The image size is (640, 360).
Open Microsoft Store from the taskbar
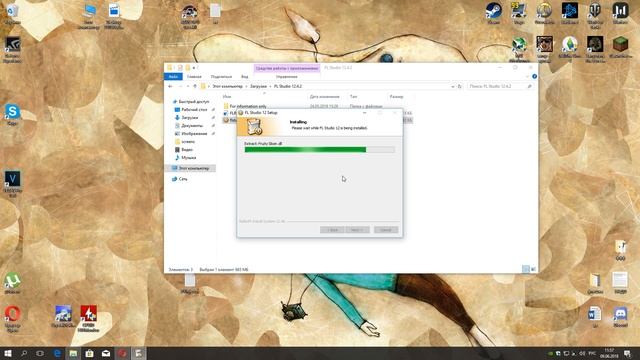point(89,353)
